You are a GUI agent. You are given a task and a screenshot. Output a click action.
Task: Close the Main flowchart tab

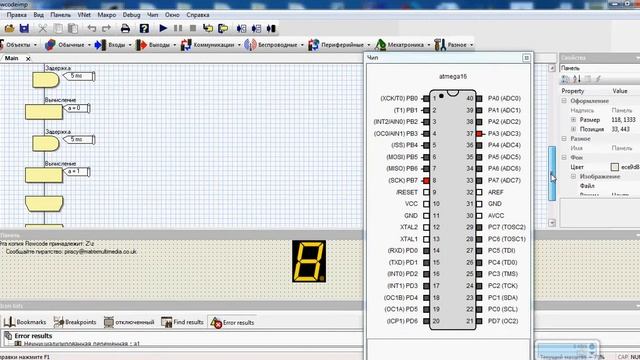point(28,59)
